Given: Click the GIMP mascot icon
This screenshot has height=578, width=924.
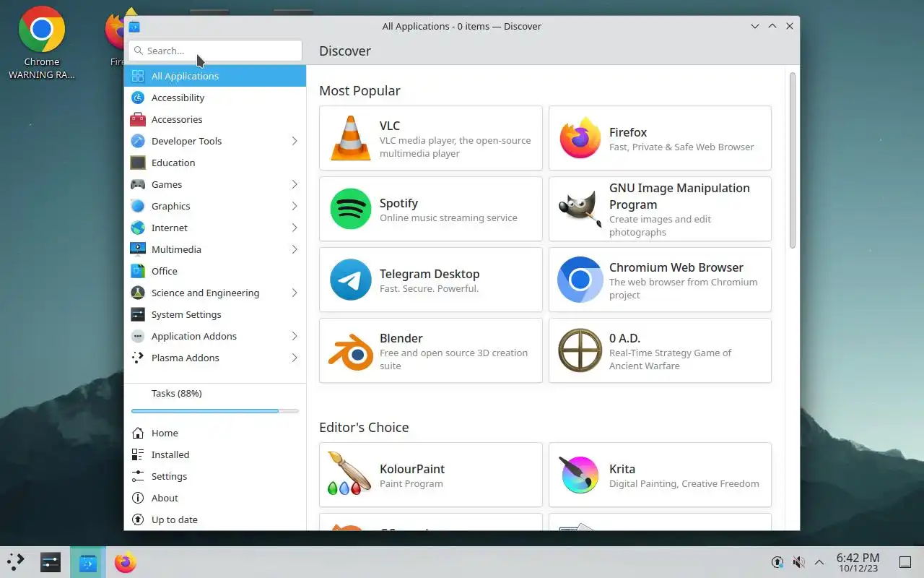Looking at the screenshot, I should tap(580, 209).
